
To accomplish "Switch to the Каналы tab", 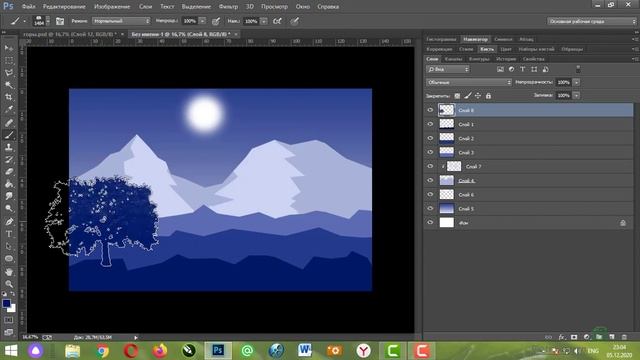I will point(453,59).
